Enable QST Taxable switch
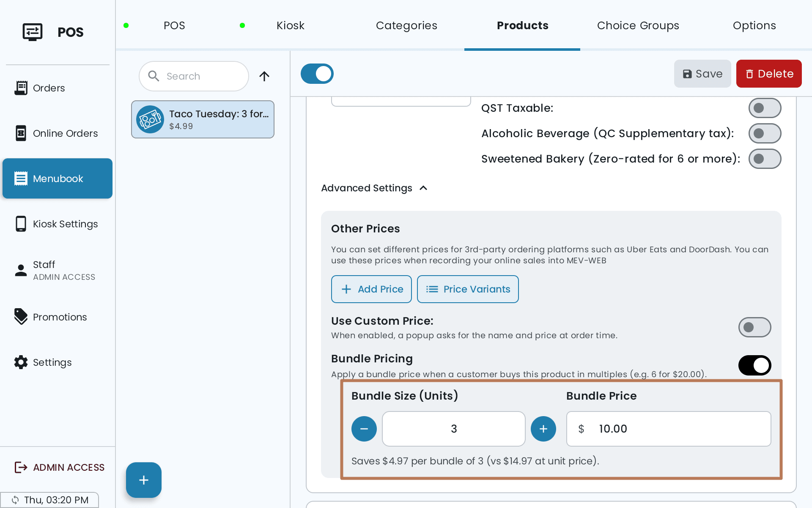This screenshot has width=812, height=508. click(765, 108)
